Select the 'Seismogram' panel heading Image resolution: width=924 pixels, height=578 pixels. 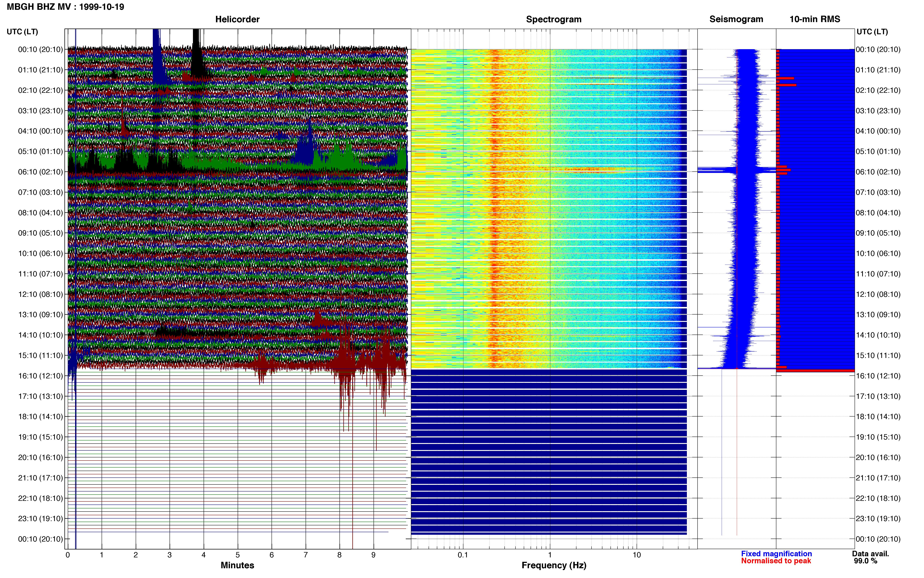[x=736, y=19]
